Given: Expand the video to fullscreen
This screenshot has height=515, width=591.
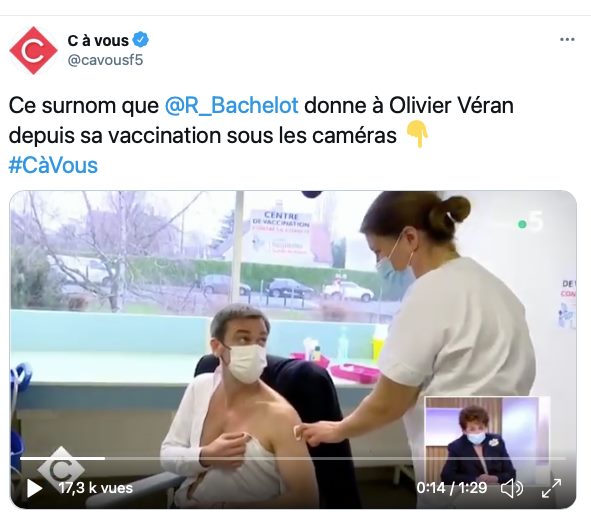Looking at the screenshot, I should 551,488.
